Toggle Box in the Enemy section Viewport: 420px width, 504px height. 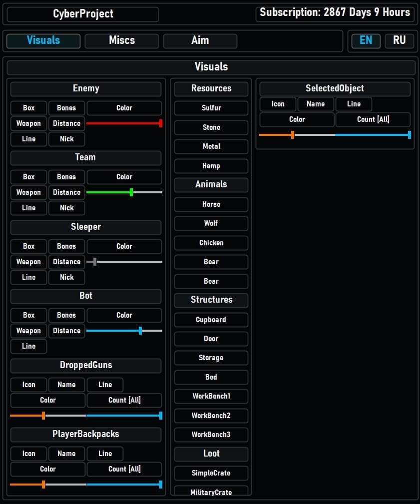[29, 108]
